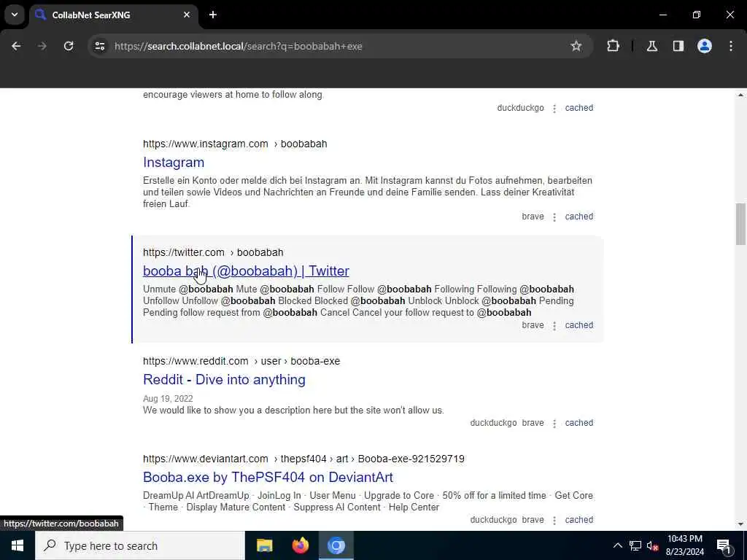Screen dimensions: 747x560
Task: Open the booba bah Twitter result
Action: (x=246, y=271)
